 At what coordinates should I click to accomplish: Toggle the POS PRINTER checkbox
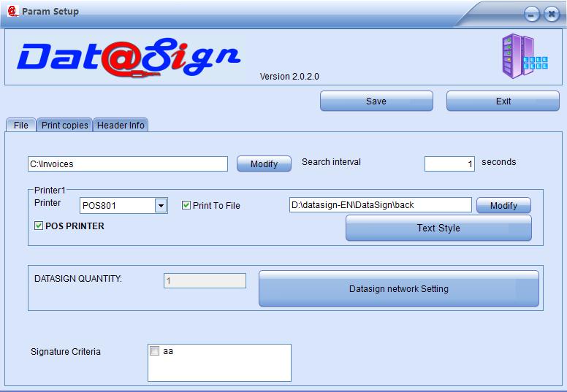coord(39,226)
